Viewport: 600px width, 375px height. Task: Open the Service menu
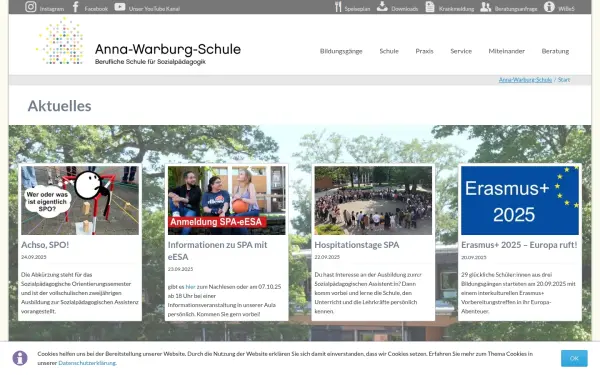(x=461, y=51)
